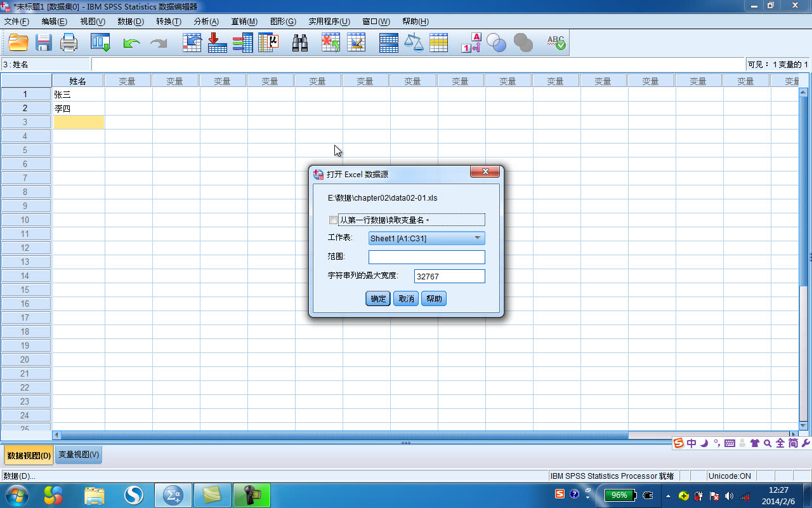Switch to the 数据视图(D) tab

click(x=29, y=455)
